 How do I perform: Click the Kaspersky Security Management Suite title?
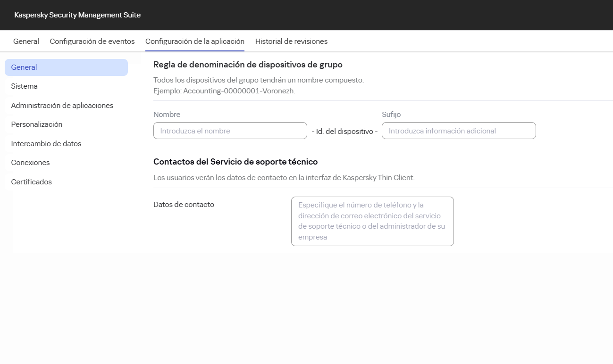(77, 15)
